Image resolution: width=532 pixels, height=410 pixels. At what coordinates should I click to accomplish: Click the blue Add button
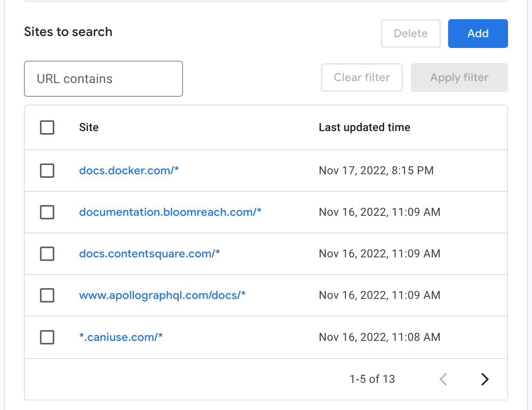[x=478, y=34]
